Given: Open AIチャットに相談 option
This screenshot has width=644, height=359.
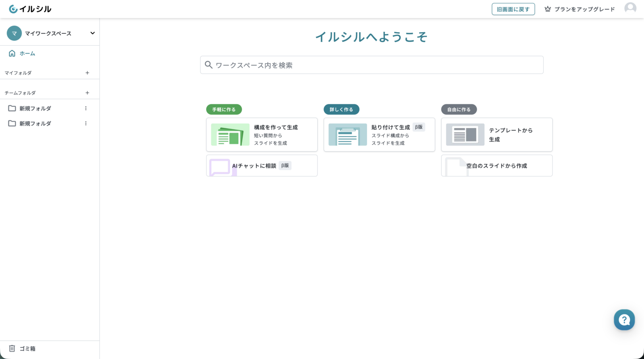Looking at the screenshot, I should pos(262,166).
